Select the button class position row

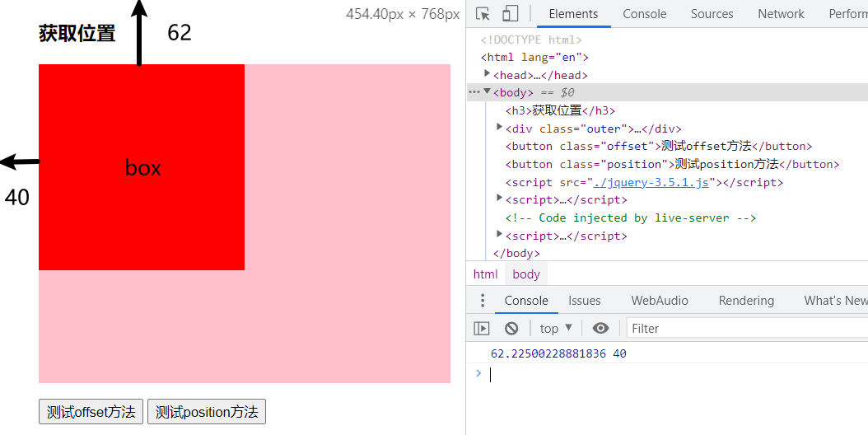672,165
